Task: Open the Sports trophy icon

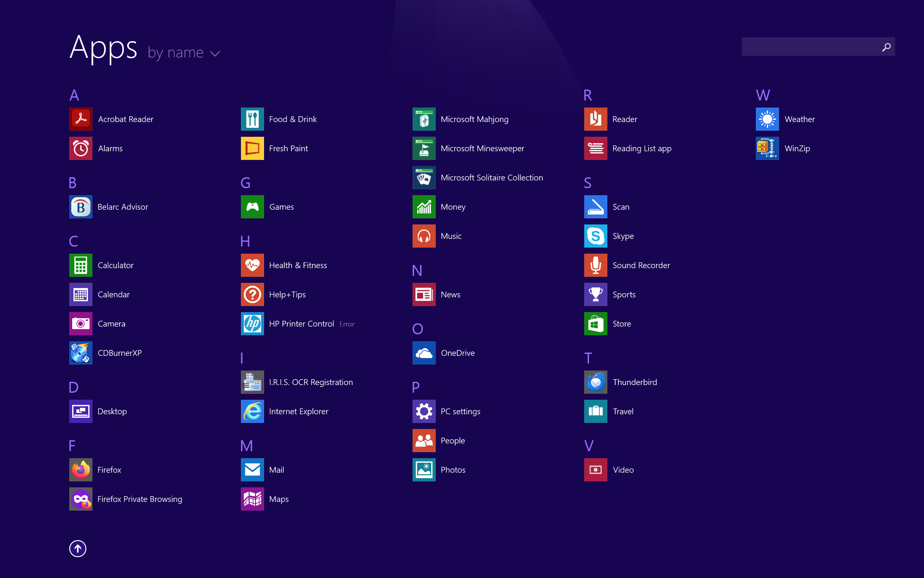Action: (596, 294)
